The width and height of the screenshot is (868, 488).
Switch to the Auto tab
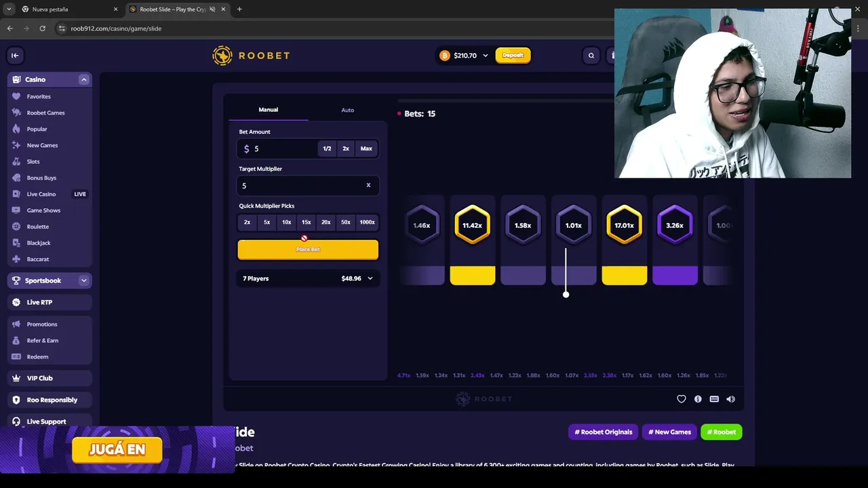(x=347, y=110)
